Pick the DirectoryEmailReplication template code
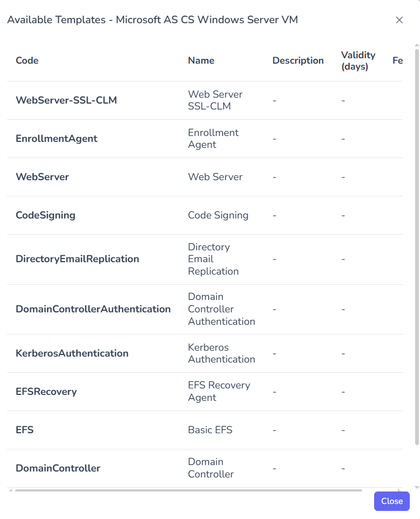Screen dimensions: 420x519 coord(77,259)
